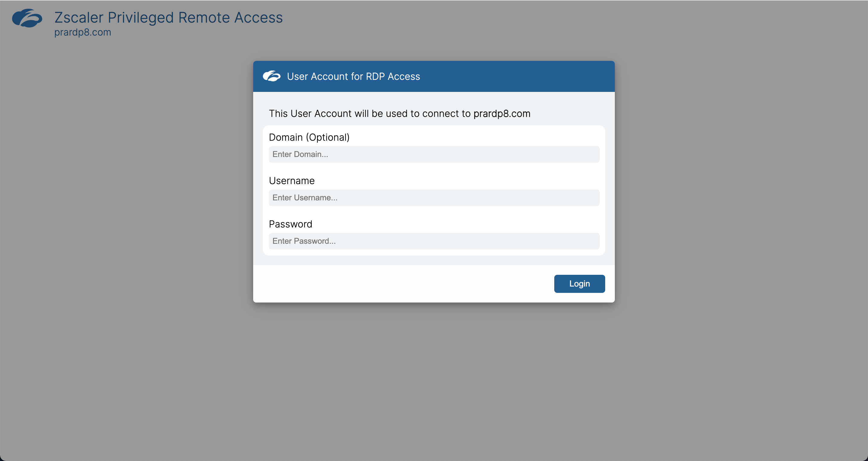Click the Zscaler Privileged Remote Access heading
868x461 pixels.
click(168, 17)
